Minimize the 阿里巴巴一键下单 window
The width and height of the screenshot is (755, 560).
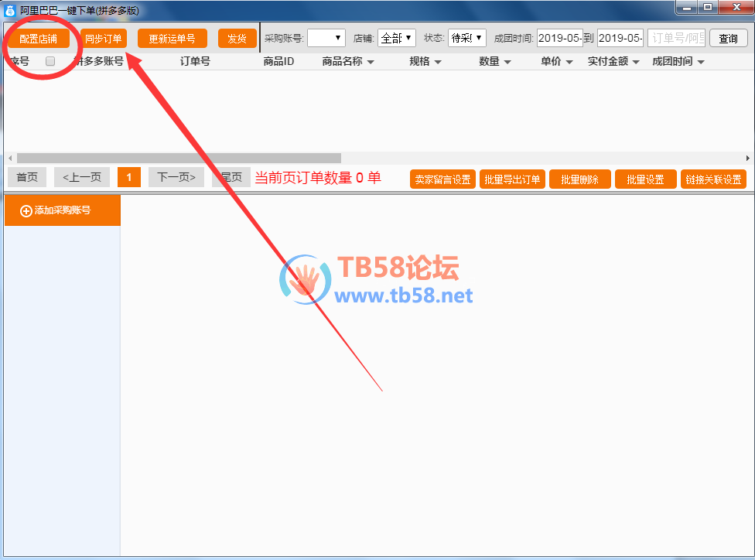(687, 8)
